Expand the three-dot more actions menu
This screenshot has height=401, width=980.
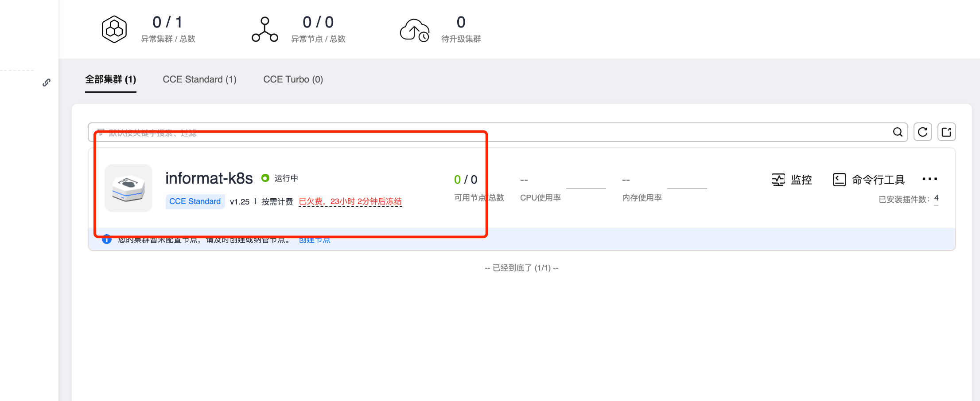[x=929, y=179]
